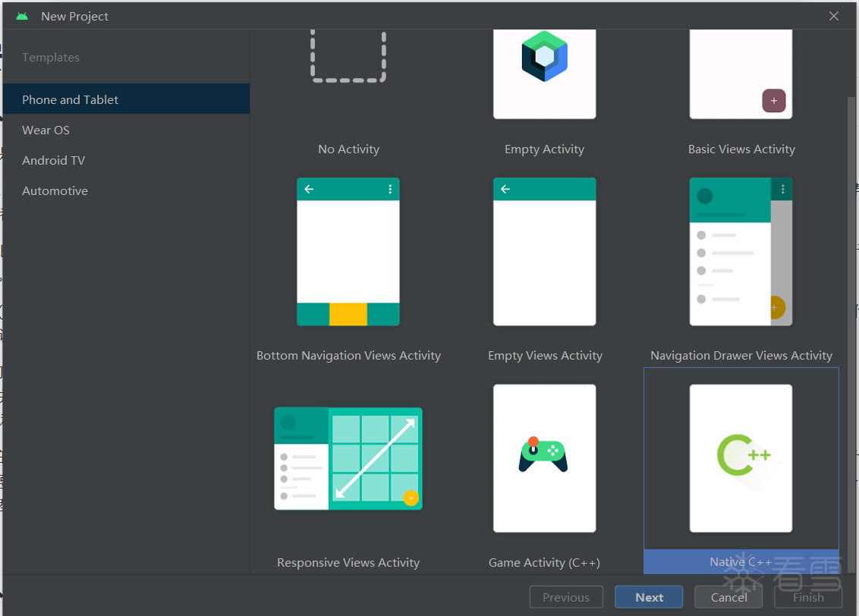Open the Phone and Tablet category
This screenshot has width=859, height=616.
[x=126, y=99]
